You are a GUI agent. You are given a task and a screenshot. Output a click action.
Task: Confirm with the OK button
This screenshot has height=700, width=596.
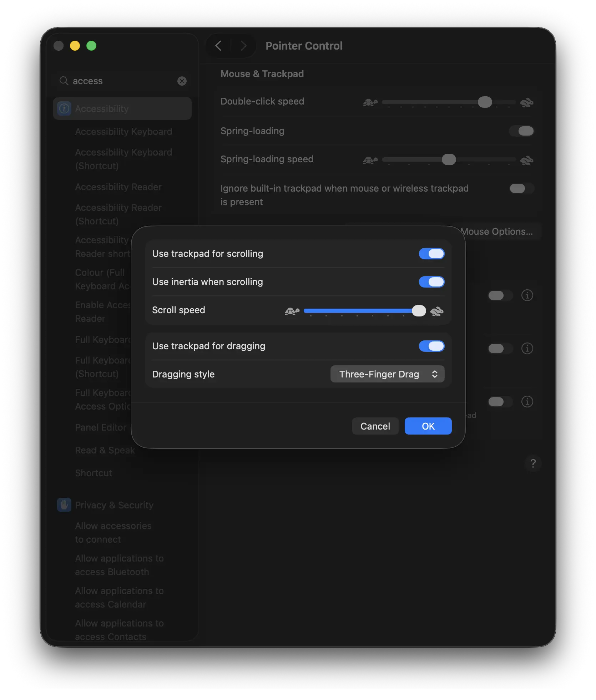pos(428,426)
